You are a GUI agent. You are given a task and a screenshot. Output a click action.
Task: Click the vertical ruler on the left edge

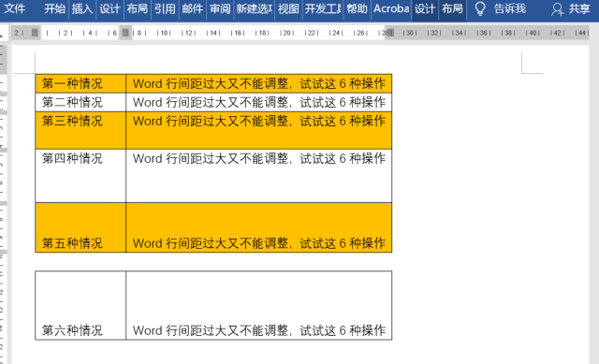coord(3,202)
